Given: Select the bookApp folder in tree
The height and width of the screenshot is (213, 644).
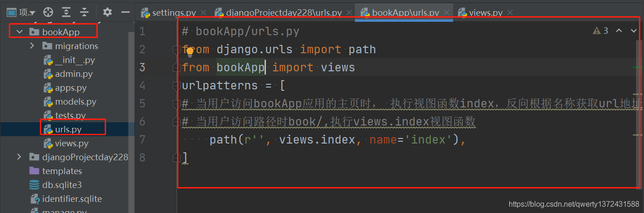Looking at the screenshot, I should [61, 32].
